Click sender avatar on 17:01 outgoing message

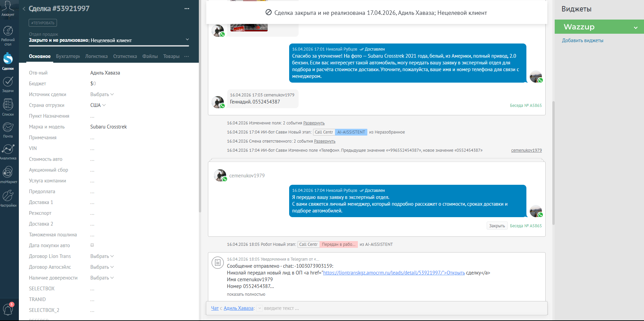[536, 77]
